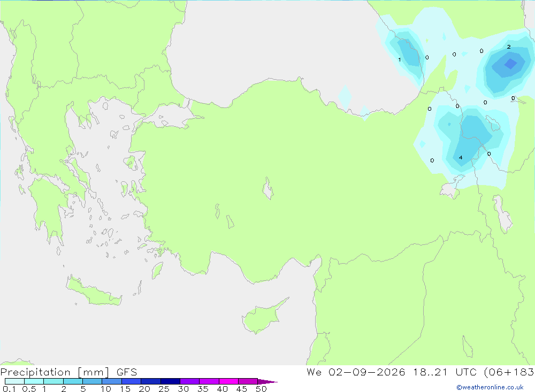Click the 40–45 mm magenta legend swatch
The height and width of the screenshot is (392, 535).
[228, 381]
